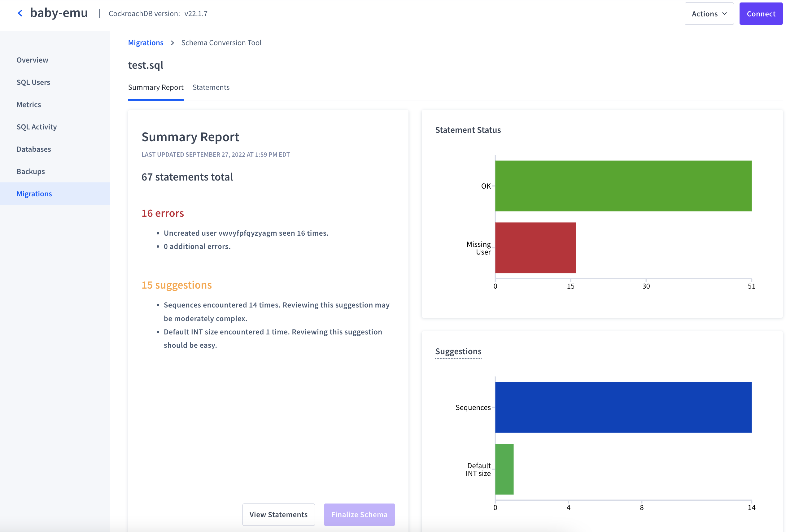Click the red Missing User bar
Screen dimensions: 786x532
pyautogui.click(x=535, y=247)
